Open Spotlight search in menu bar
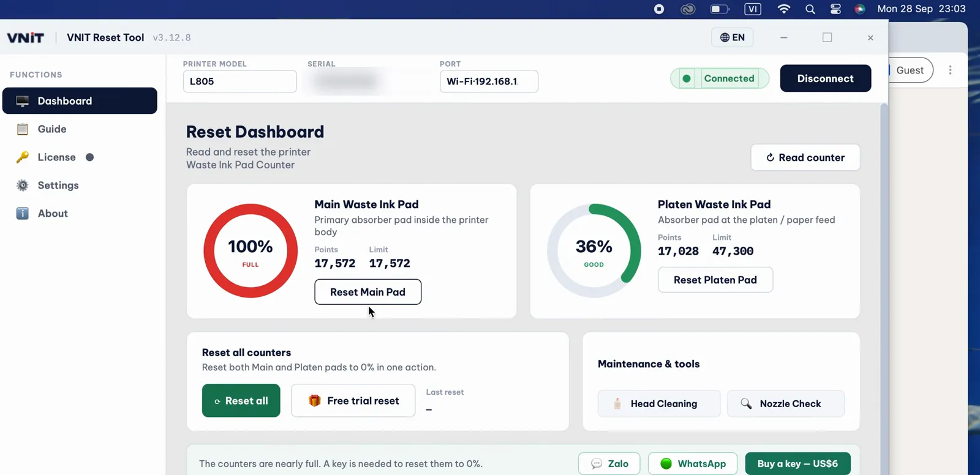The image size is (980, 475). coord(810,9)
